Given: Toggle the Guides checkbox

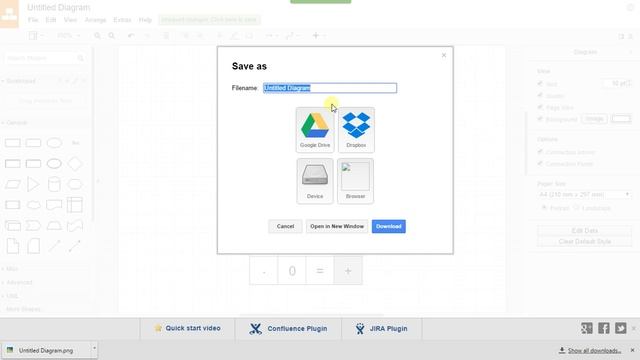Looking at the screenshot, I should 540,96.
